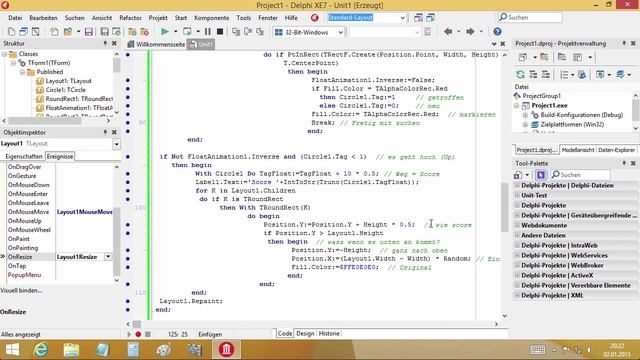Switch to Eigenschaften tab
640x360 pixels.
[24, 156]
